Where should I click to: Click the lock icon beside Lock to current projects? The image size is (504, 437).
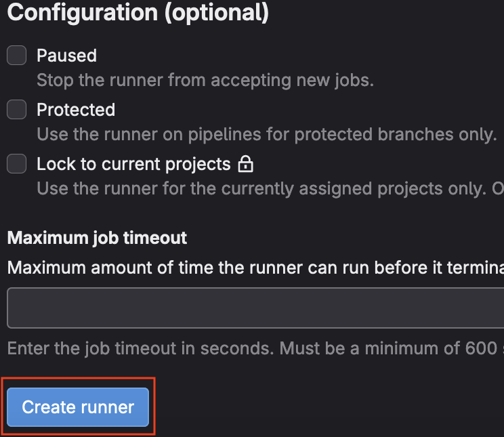(x=246, y=164)
